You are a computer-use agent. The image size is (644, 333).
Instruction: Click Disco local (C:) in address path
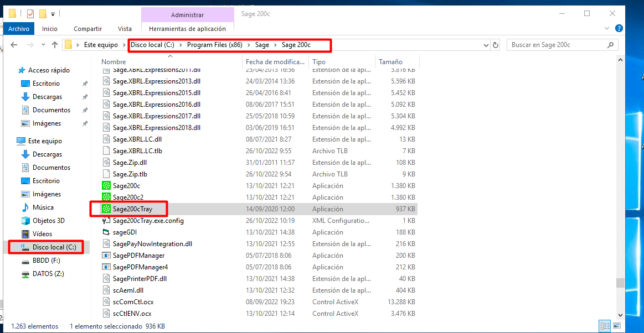[152, 45]
